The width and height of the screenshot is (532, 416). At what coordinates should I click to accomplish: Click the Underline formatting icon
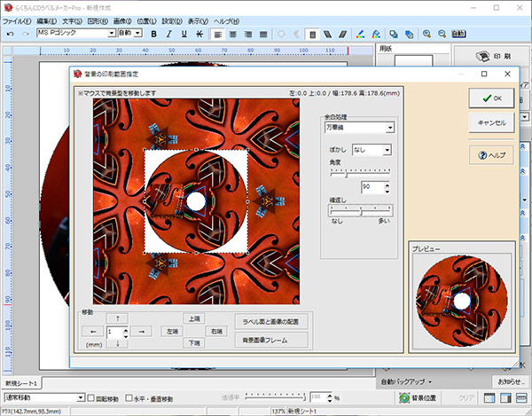(x=184, y=34)
